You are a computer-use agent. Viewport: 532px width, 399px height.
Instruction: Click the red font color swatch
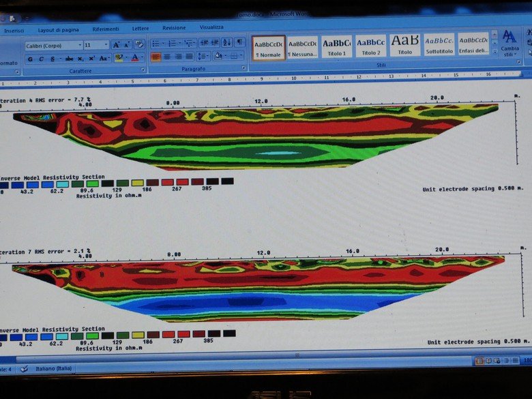click(135, 59)
